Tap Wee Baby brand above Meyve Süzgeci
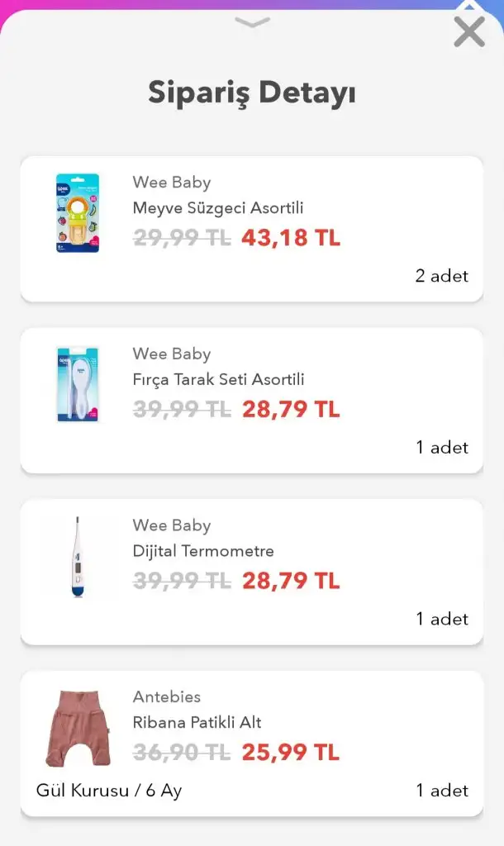The height and width of the screenshot is (846, 504). 172,183
